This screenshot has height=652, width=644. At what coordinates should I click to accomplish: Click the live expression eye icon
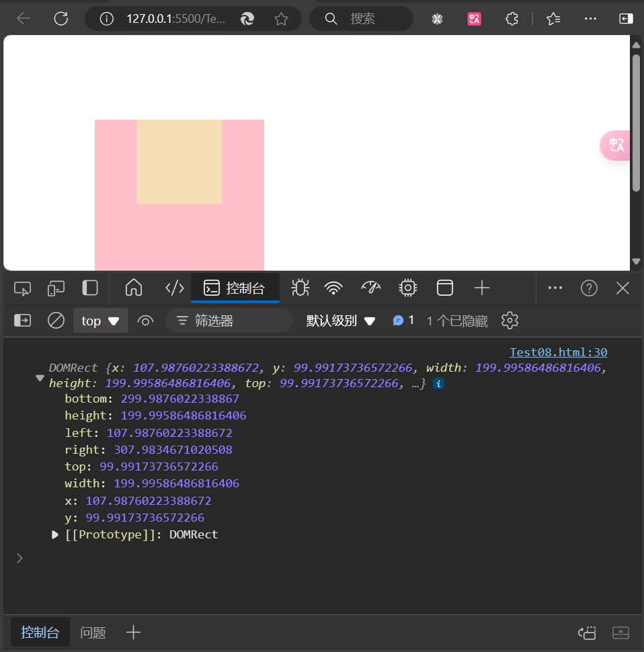(x=145, y=321)
